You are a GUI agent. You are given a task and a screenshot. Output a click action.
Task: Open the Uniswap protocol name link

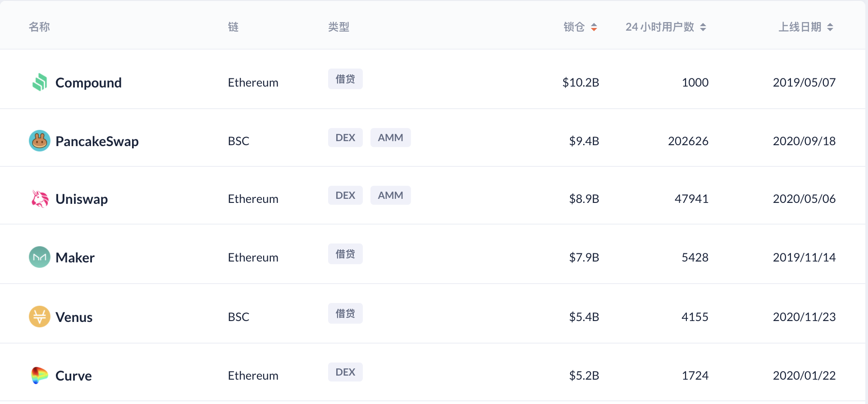[x=82, y=199]
